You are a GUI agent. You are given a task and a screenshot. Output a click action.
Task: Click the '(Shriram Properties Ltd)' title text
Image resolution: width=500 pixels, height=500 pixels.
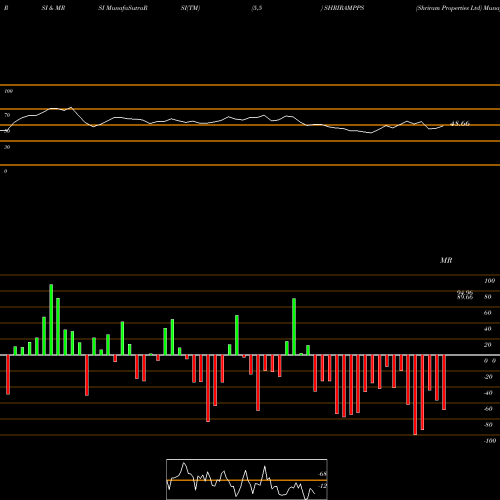click(x=449, y=8)
